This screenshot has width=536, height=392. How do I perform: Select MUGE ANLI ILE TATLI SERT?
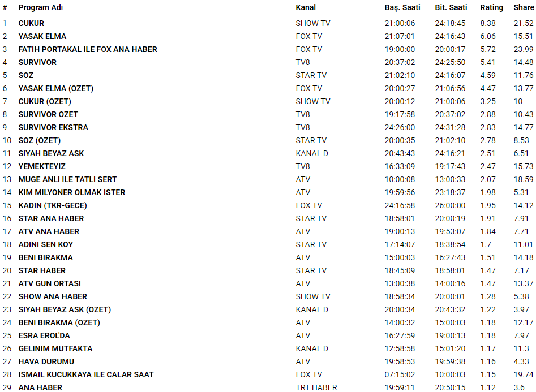(67, 179)
